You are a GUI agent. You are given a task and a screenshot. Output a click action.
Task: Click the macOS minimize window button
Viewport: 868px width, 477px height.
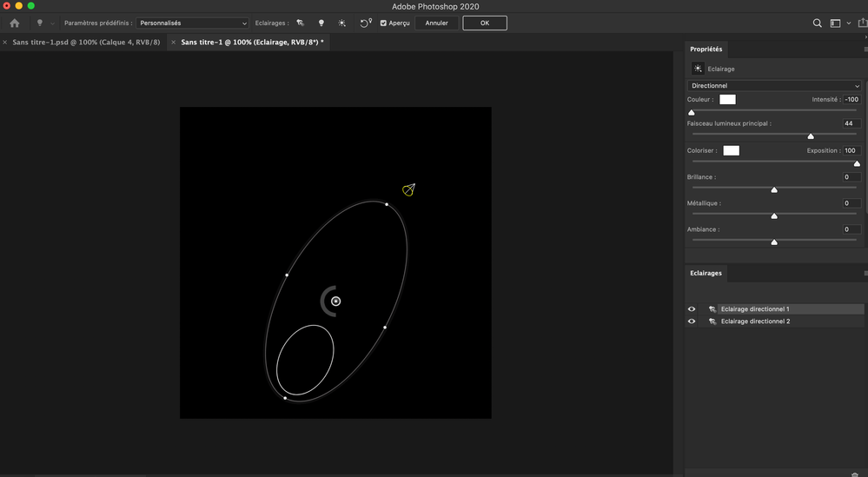click(19, 5)
